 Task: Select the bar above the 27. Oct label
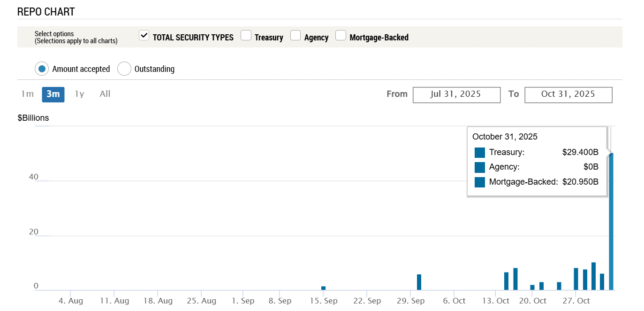(x=576, y=279)
